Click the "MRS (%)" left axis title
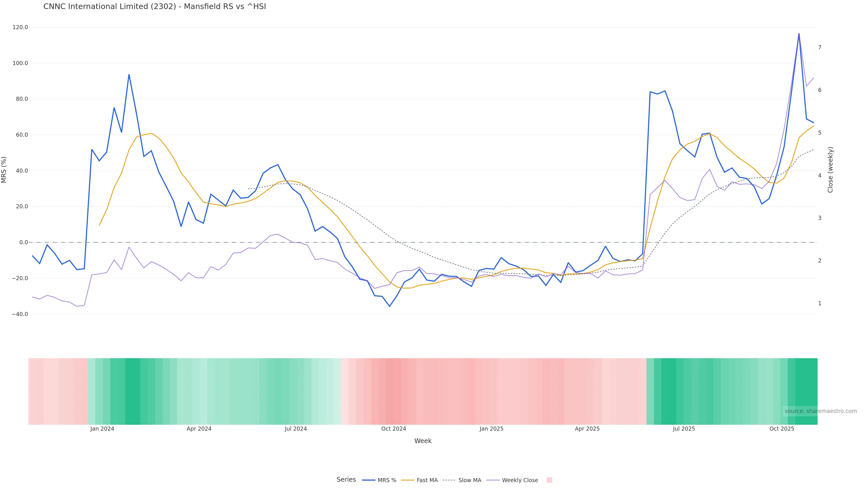This screenshot has width=868, height=488. tap(4, 170)
